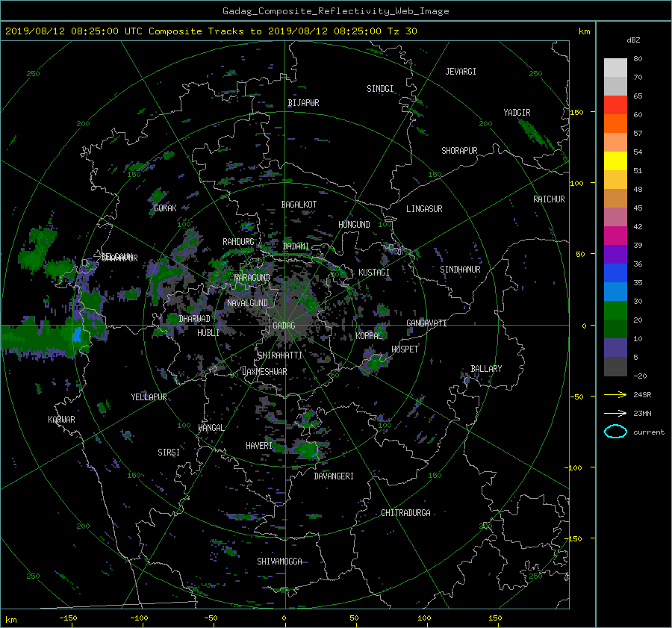The height and width of the screenshot is (628, 672).
Task: Click the BALLARY city label
Action: click(x=486, y=369)
